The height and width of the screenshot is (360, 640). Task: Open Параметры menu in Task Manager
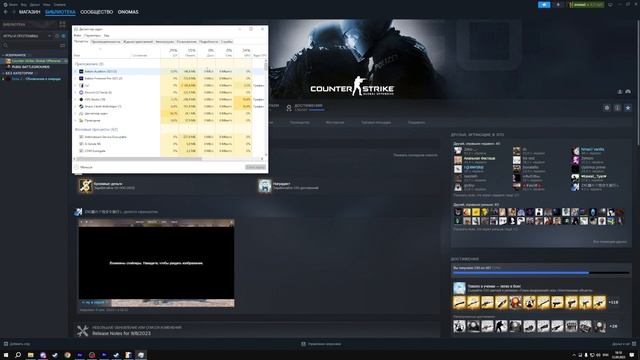(92, 36)
